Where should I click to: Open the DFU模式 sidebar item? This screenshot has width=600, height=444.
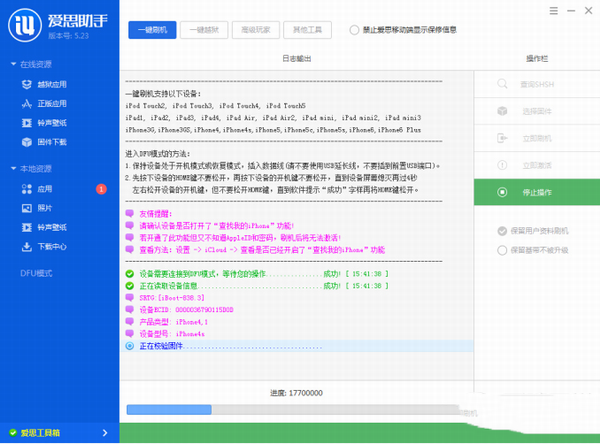click(36, 273)
